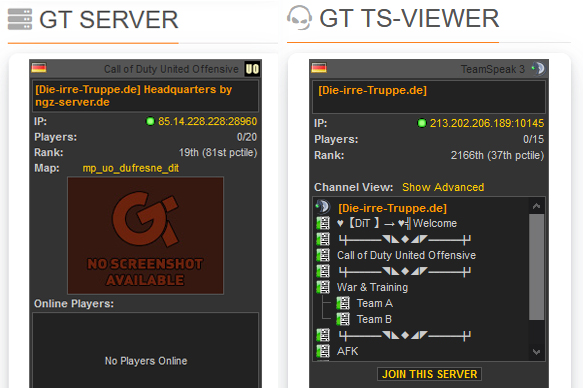The image size is (583, 388).
Task: Click green status dot beside 85.14.228.228:28960
Action: coord(150,121)
